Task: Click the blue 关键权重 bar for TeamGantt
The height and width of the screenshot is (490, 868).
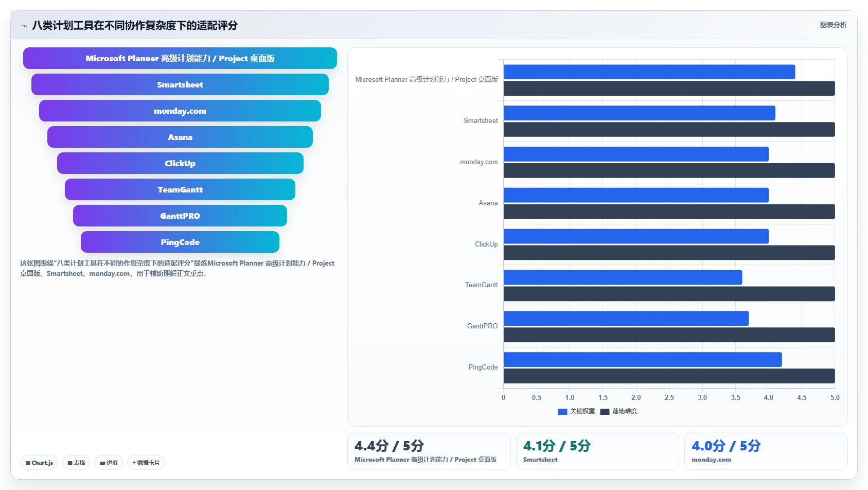Action: pos(623,277)
